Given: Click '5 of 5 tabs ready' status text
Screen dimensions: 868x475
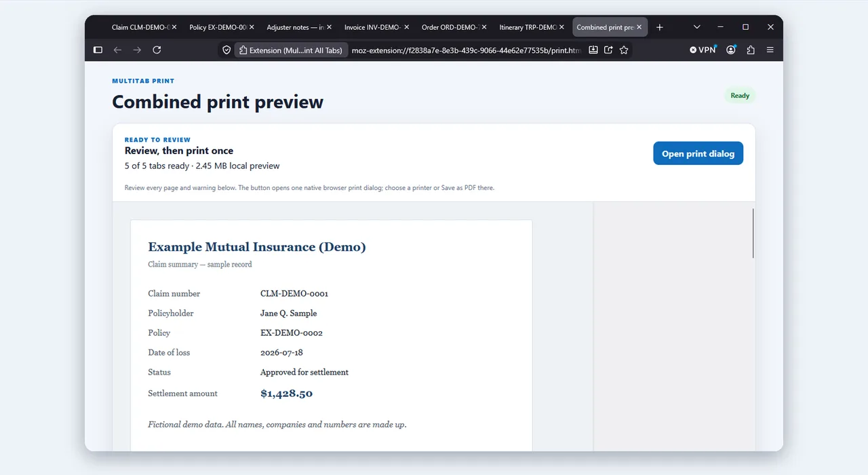Looking at the screenshot, I should 157,166.
